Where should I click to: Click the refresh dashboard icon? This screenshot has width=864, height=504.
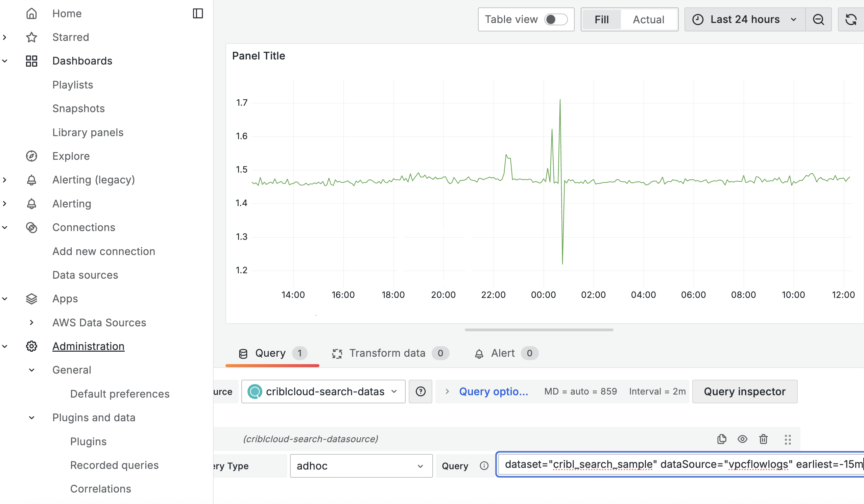coord(850,20)
